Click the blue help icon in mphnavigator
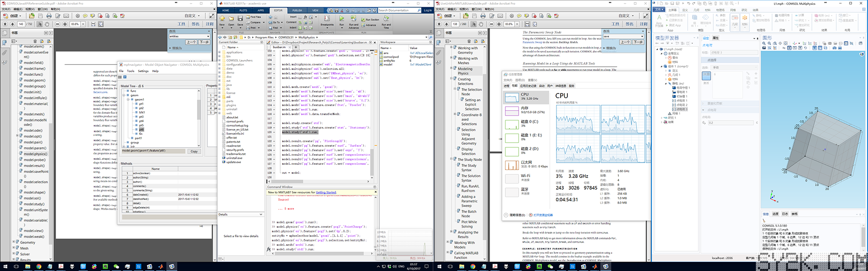Viewport: 868px width, 271px height. pyautogui.click(x=125, y=77)
